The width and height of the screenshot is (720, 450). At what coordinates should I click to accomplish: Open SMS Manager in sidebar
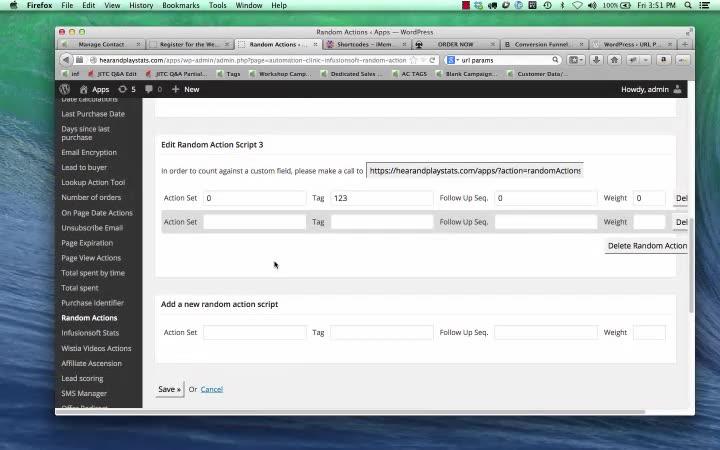(x=84, y=394)
